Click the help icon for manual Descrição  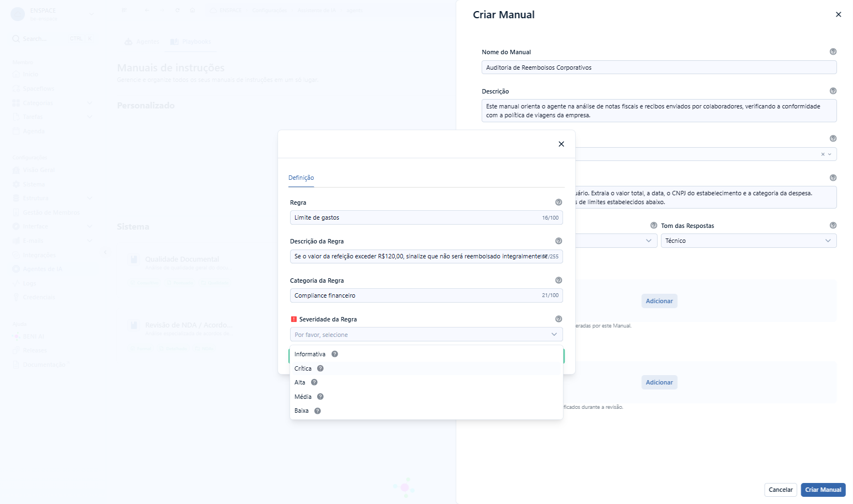833,91
